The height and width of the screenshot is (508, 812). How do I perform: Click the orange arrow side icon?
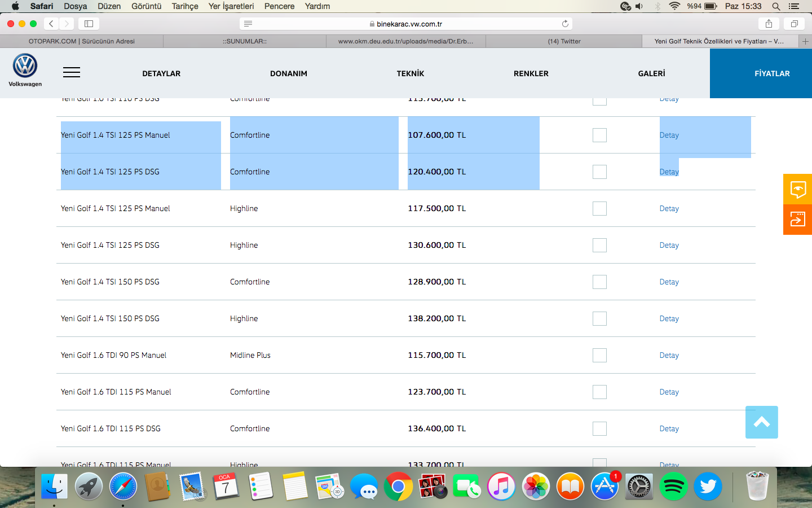pyautogui.click(x=798, y=220)
